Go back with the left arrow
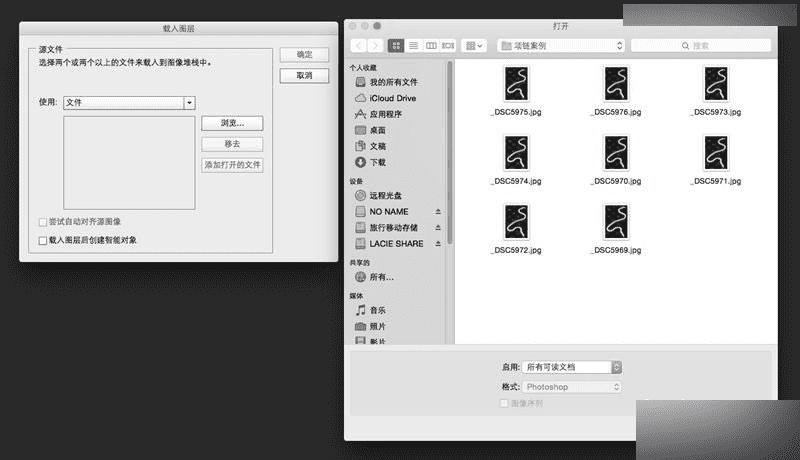The height and width of the screenshot is (460, 800). coord(359,46)
